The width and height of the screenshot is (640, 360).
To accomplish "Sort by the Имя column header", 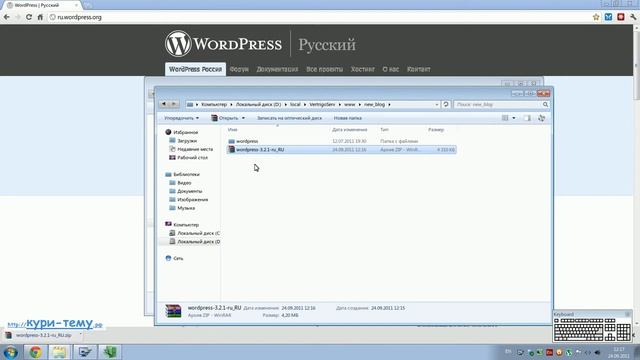I will coord(233,129).
